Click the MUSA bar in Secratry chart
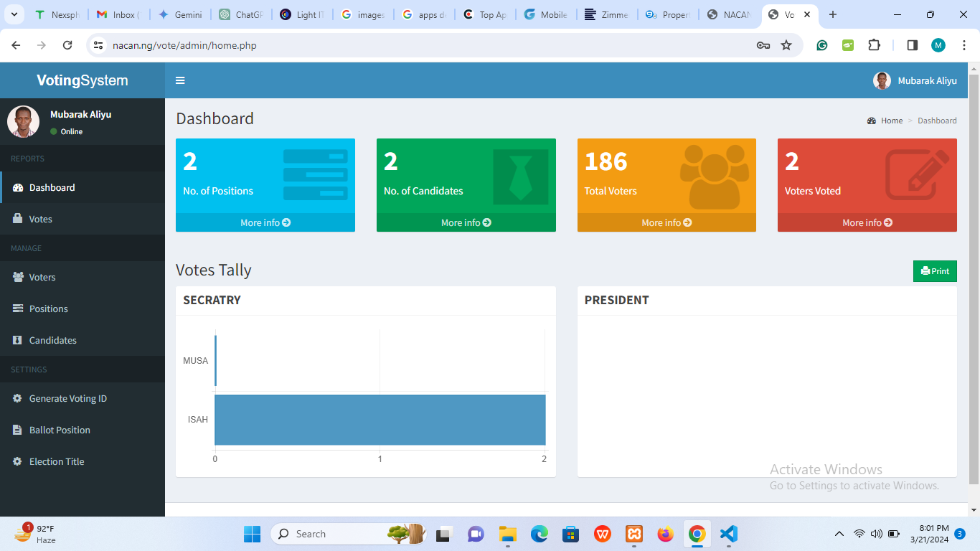980x551 pixels. click(215, 360)
